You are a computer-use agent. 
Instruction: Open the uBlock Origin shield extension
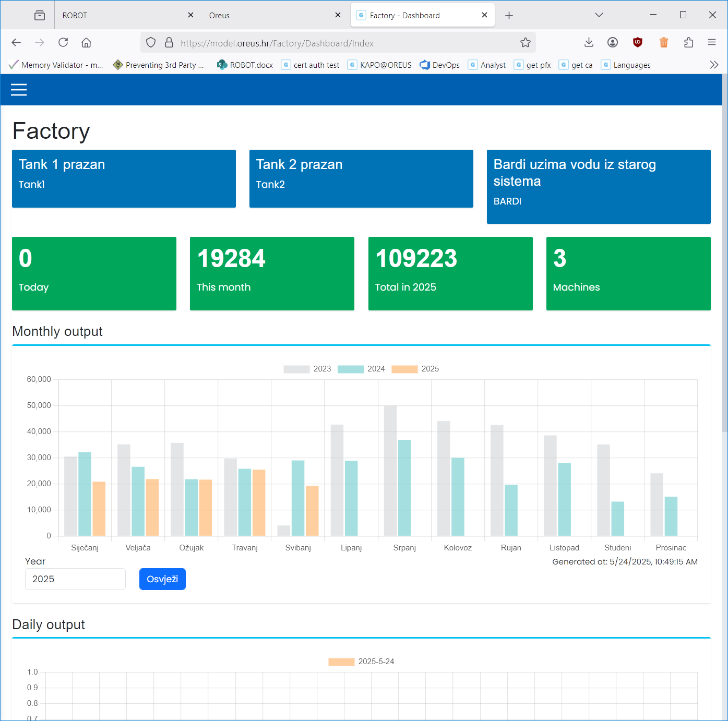point(637,43)
